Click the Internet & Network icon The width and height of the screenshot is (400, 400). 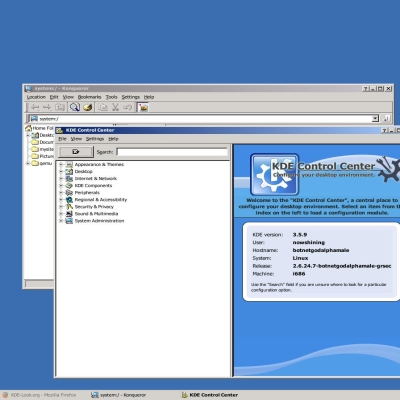(x=69, y=178)
